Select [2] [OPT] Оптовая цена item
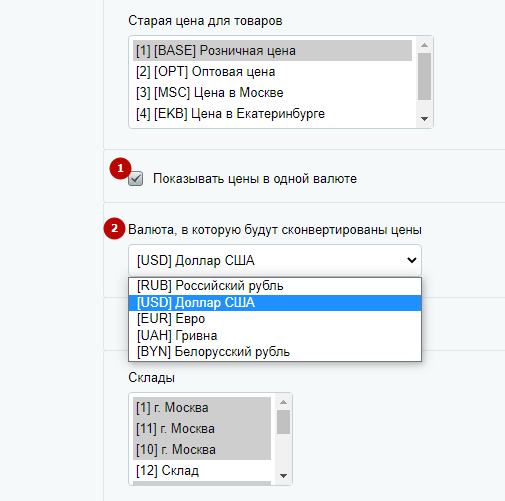Viewport: 505px width, 501px height. pos(272,72)
